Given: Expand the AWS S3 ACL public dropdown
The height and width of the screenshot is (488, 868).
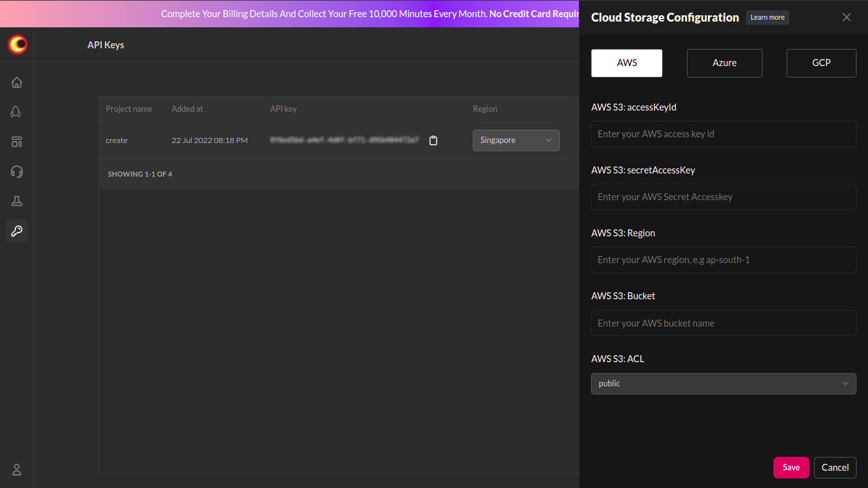Looking at the screenshot, I should (724, 384).
